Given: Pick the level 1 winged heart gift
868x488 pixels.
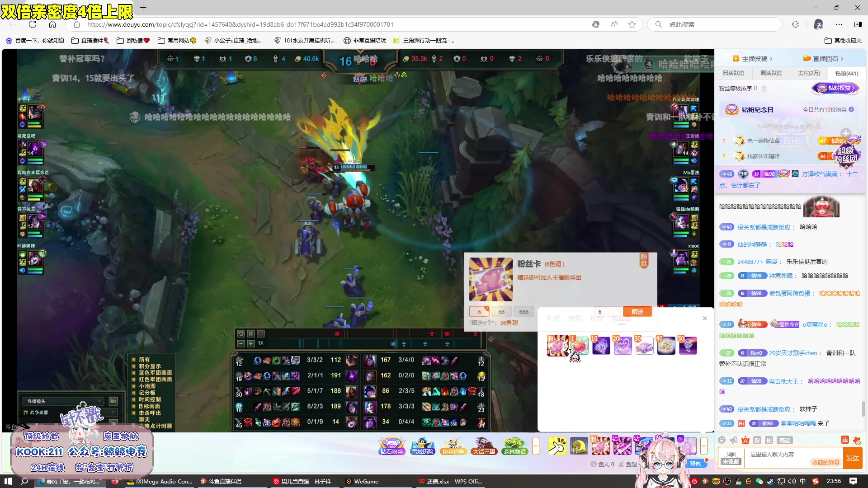Looking at the screenshot, I should [580, 346].
